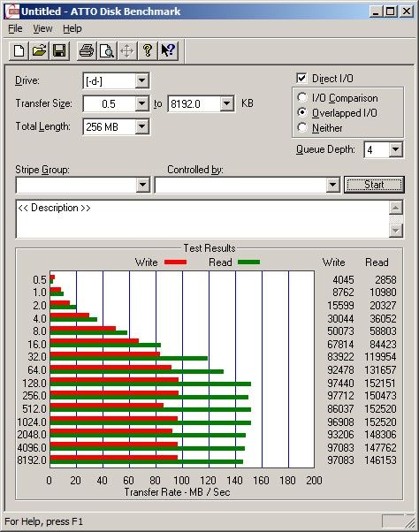Image resolution: width=419 pixels, height=532 pixels.
Task: Print results using the printer icon
Action: tap(87, 51)
